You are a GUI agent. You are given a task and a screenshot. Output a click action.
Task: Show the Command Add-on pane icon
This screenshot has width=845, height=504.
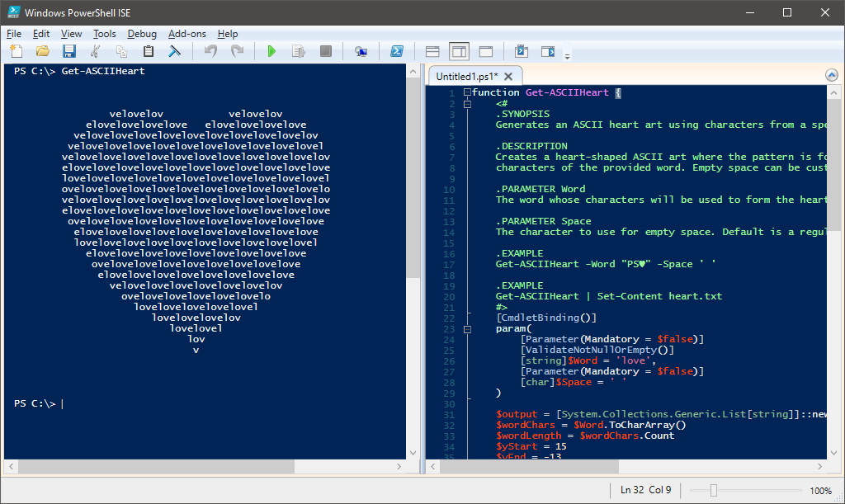tap(548, 51)
